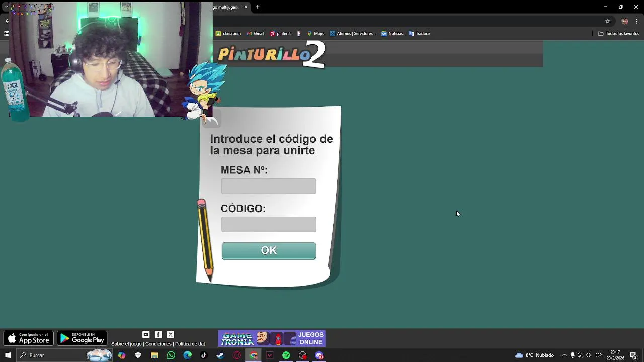Open the YouTube social icon in the footer

click(146, 334)
